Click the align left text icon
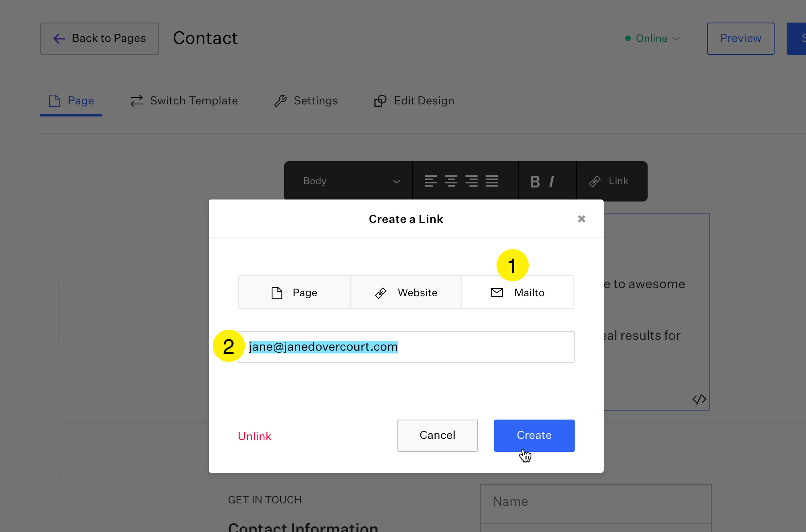 431,181
